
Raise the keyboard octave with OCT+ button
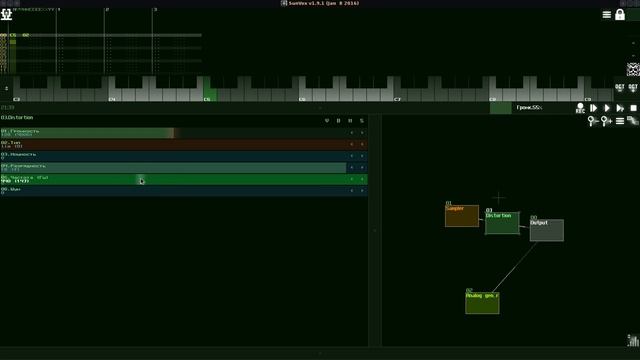(633, 87)
